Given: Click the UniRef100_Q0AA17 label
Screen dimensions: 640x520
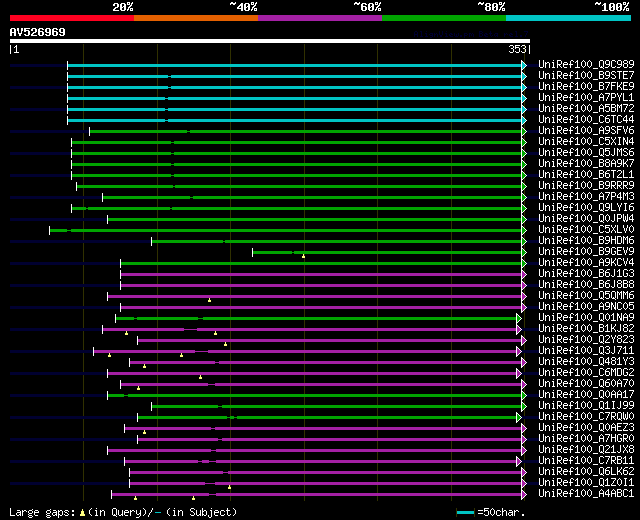Looking at the screenshot, I should 586,395.
